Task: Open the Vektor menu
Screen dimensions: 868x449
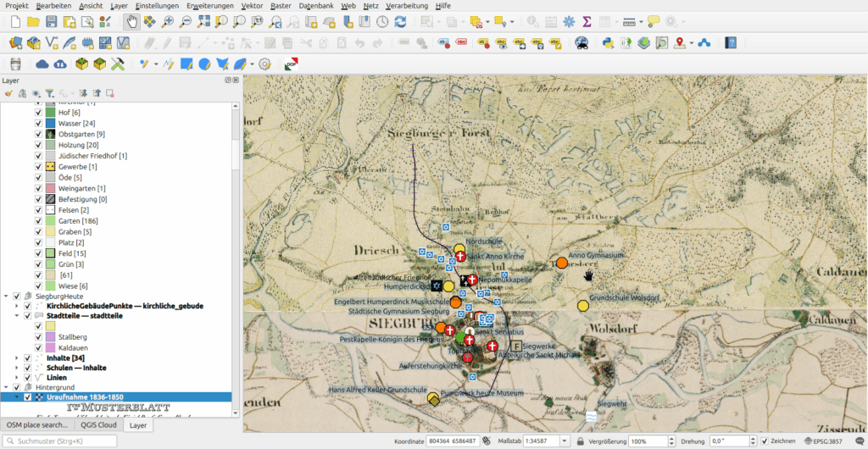Action: tap(252, 5)
